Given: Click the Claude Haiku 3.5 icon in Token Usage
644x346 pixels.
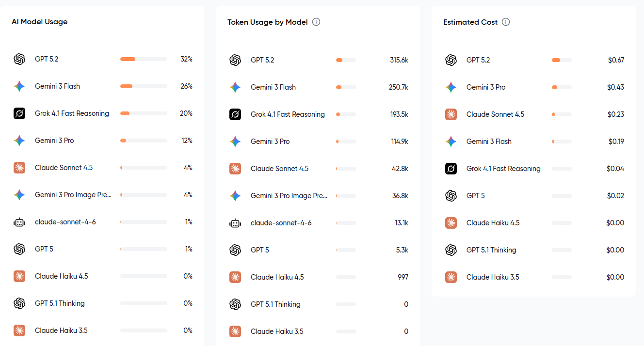Looking at the screenshot, I should 235,331.
